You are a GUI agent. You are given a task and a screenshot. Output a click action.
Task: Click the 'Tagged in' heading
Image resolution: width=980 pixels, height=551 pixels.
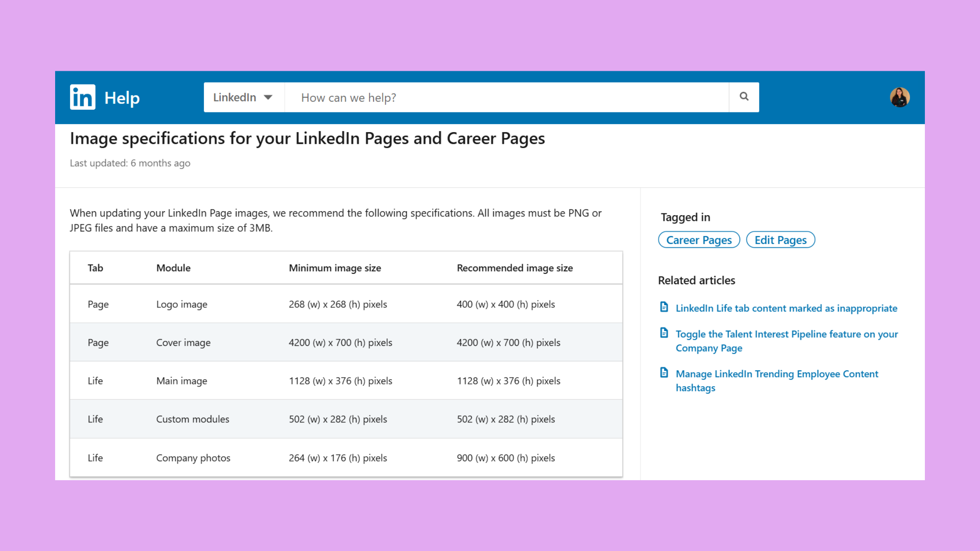pos(685,217)
